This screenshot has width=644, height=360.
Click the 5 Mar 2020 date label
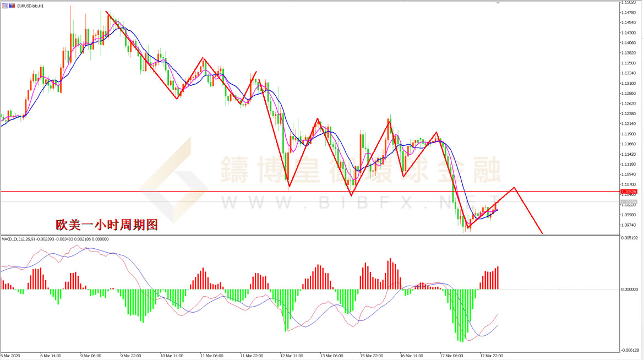pos(12,356)
